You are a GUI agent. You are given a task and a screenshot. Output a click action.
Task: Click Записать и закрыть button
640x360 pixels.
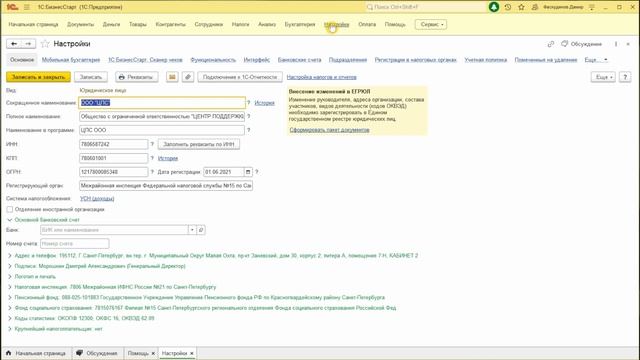pyautogui.click(x=38, y=77)
